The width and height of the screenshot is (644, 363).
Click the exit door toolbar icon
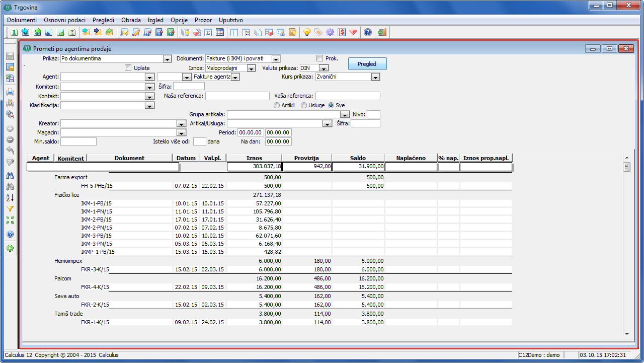click(382, 32)
